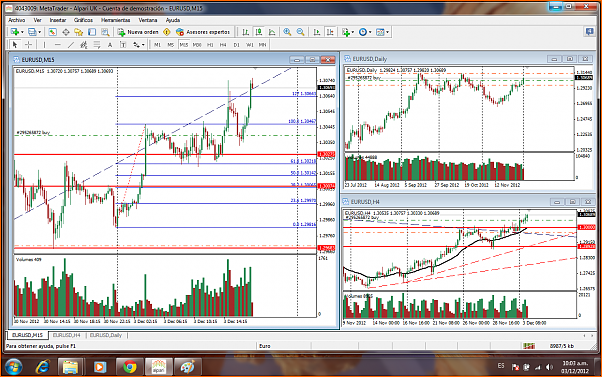Select the M15 timeframe button
Viewport: 602px width, 377px height.
(x=184, y=45)
